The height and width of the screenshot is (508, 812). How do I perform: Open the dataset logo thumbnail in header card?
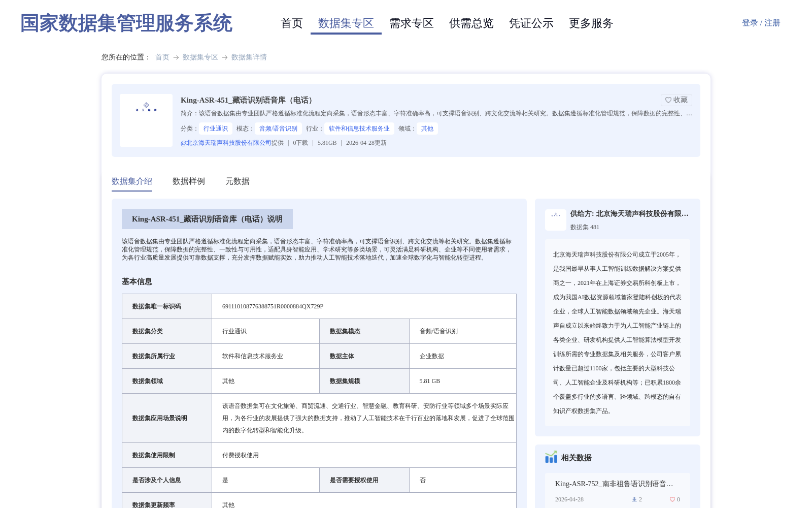pyautogui.click(x=146, y=120)
